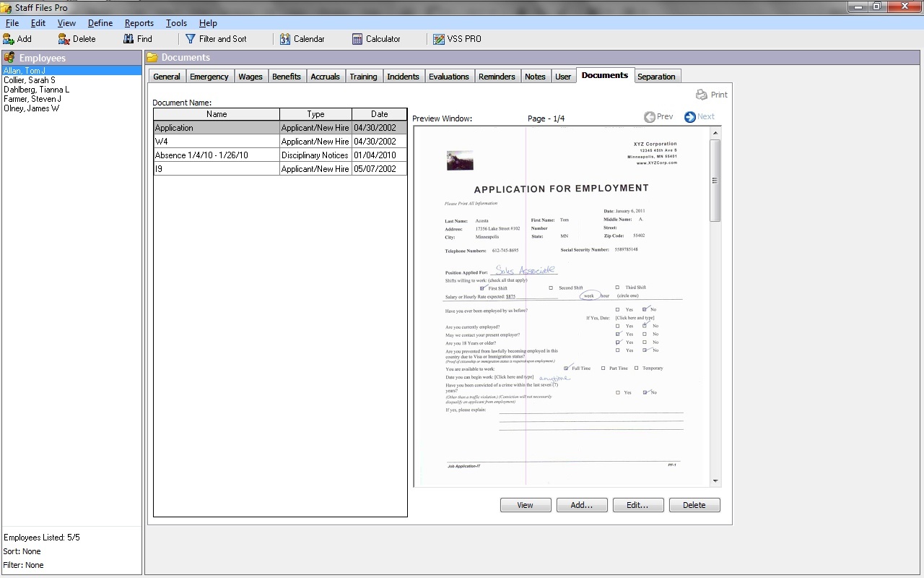924x578 pixels.
Task: Select the I9 document row
Action: pyautogui.click(x=280, y=169)
